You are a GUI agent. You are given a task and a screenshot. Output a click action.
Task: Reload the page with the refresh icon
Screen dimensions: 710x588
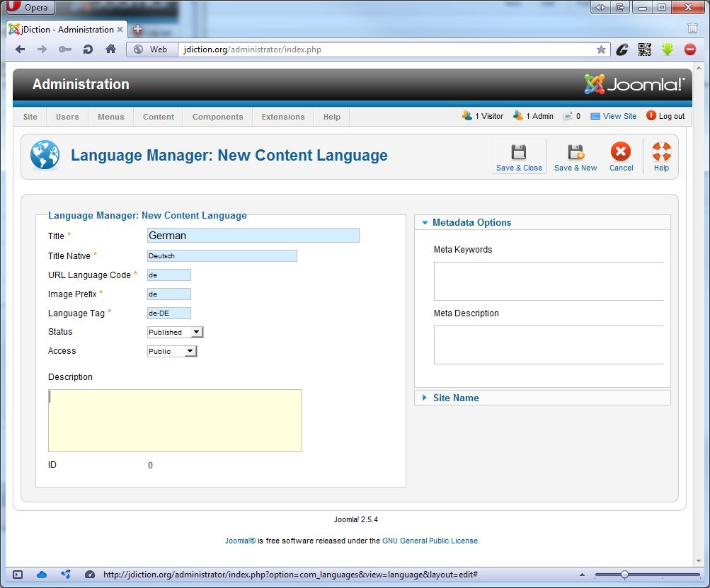click(88, 50)
